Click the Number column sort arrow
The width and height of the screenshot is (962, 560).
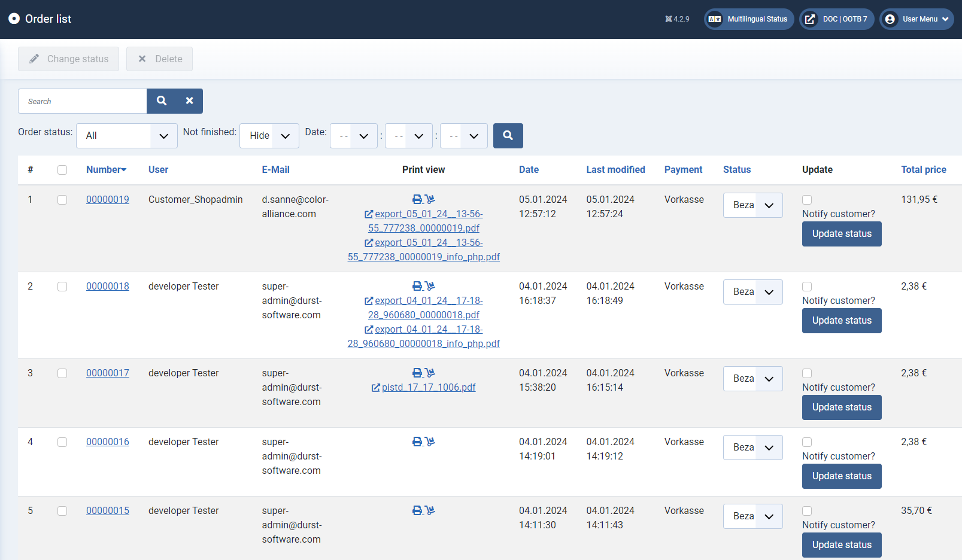[x=124, y=170]
